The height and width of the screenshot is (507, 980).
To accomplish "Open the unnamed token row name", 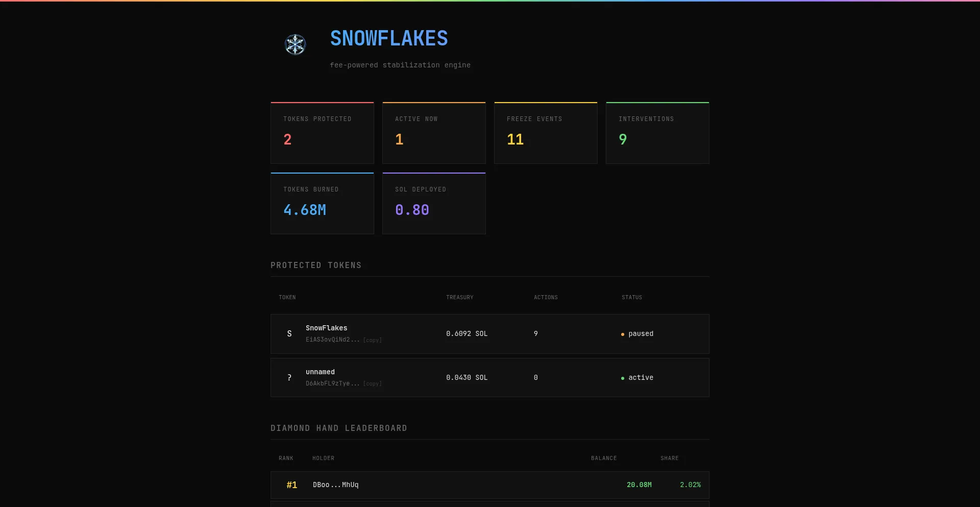I will tap(320, 372).
